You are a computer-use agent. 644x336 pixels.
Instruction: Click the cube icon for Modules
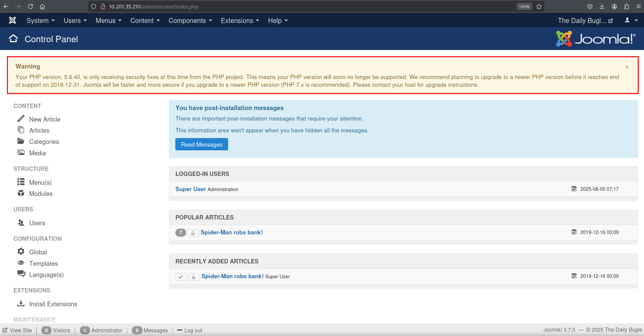click(x=21, y=193)
